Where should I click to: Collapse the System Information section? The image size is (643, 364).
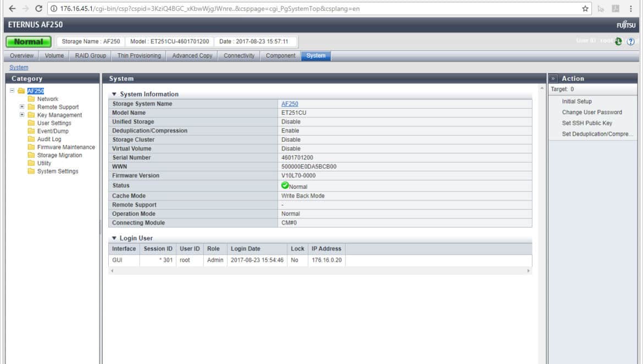point(114,94)
